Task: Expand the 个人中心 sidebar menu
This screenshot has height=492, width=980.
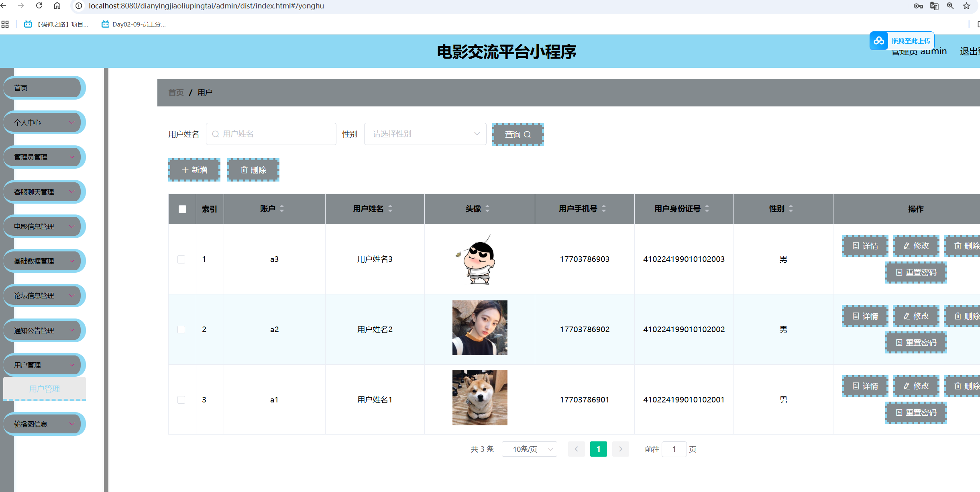Action: pyautogui.click(x=44, y=122)
